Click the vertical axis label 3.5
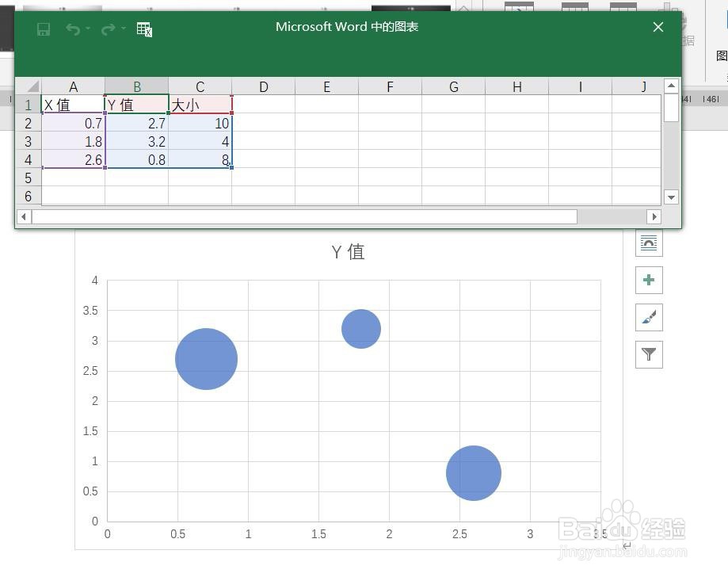The image size is (728, 577). pos(90,311)
